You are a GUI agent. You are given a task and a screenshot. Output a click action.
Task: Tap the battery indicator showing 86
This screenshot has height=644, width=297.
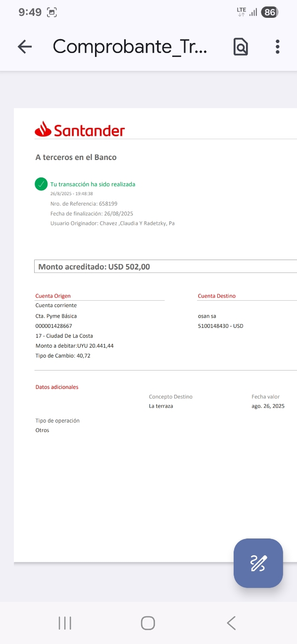tap(269, 12)
